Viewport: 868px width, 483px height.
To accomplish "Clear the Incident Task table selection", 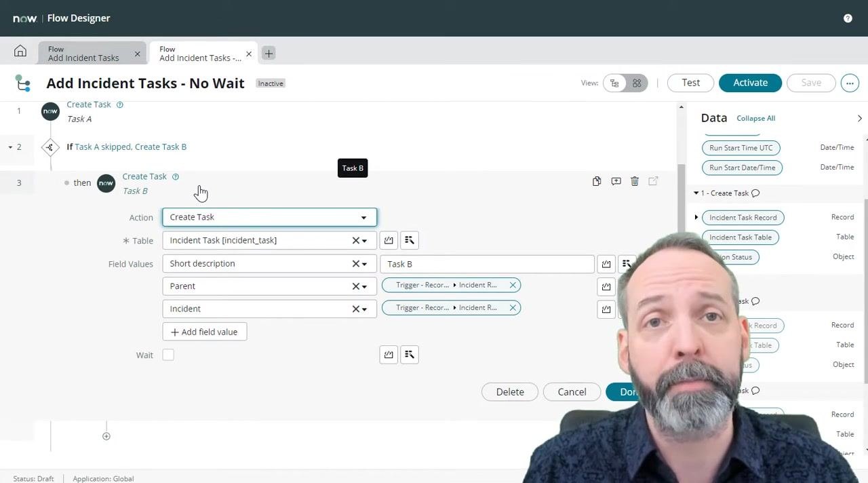I will (355, 240).
